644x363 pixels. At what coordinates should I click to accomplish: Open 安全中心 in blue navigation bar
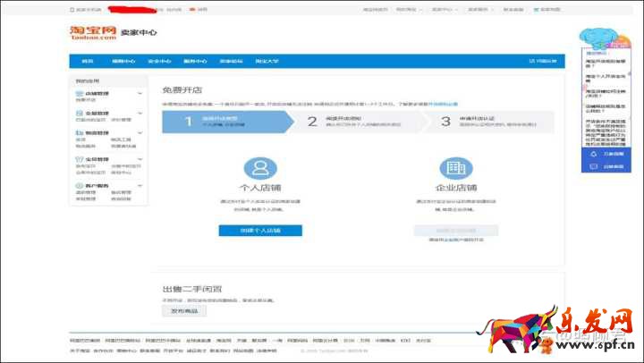(x=159, y=61)
